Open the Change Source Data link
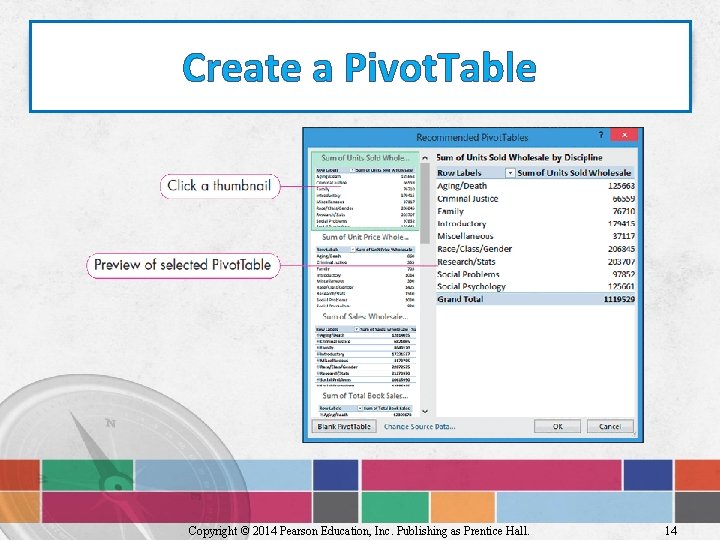Image resolution: width=720 pixels, height=540 pixels. (x=419, y=426)
